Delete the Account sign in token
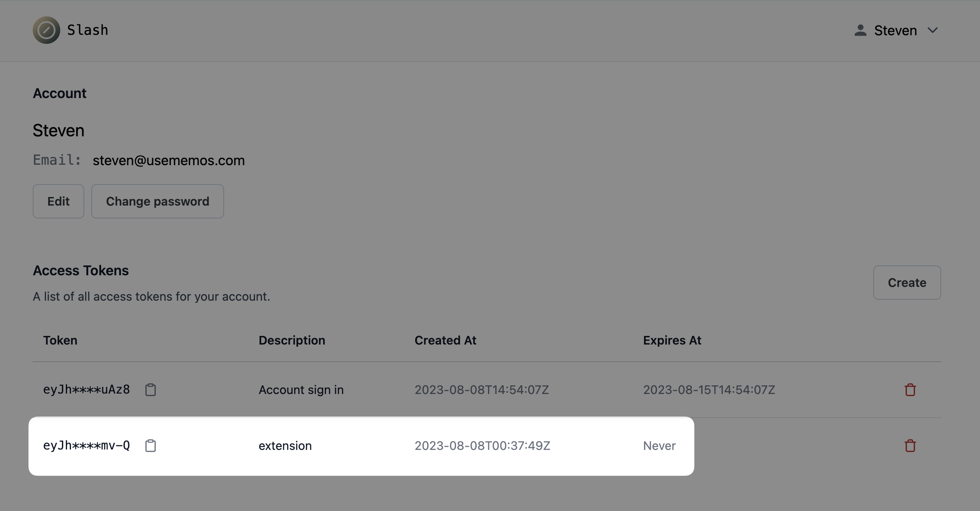 (910, 390)
